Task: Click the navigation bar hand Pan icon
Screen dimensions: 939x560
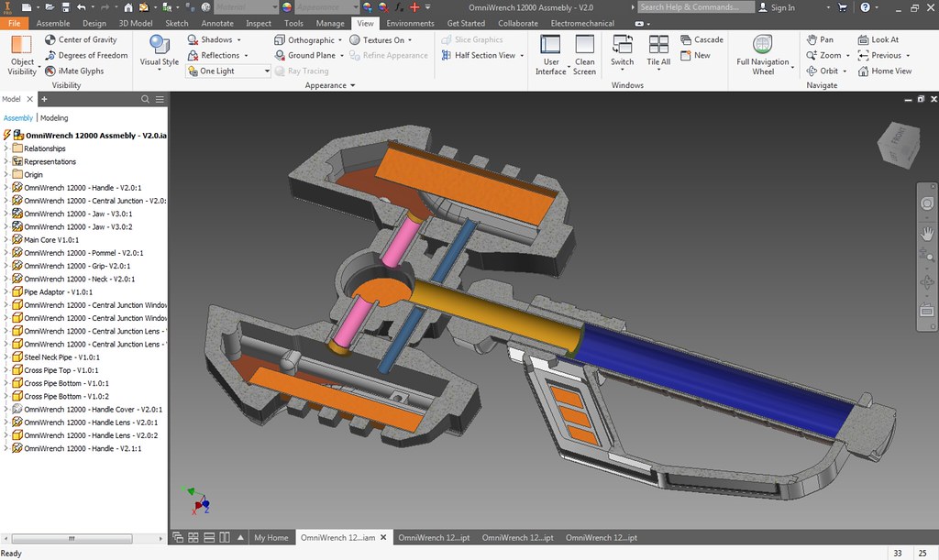Action: point(926,234)
